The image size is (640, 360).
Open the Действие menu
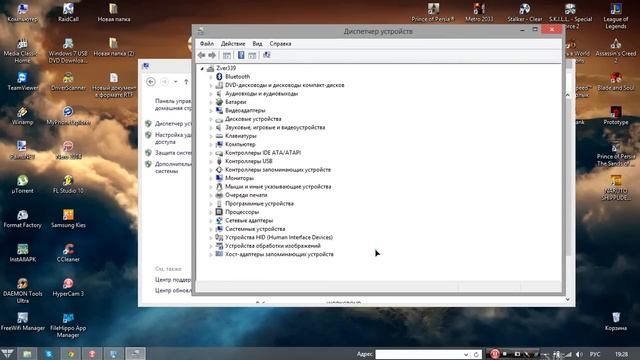(233, 44)
